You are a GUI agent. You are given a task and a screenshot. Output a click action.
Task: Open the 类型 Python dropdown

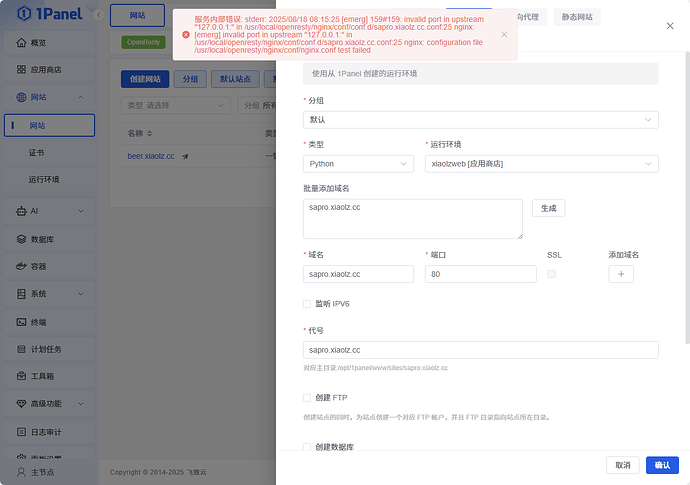[x=358, y=164]
